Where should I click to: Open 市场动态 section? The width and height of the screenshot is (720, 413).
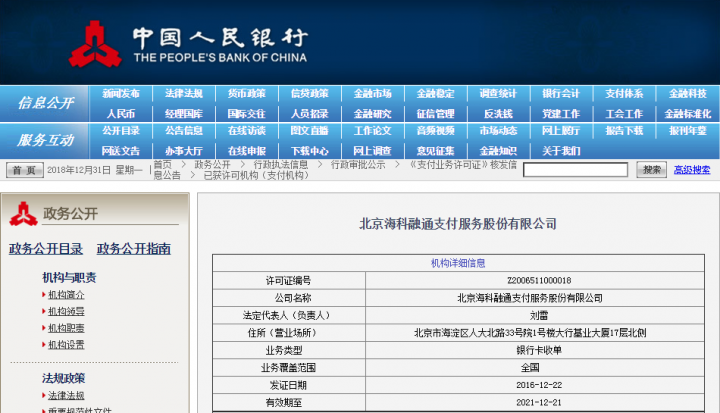pos(498,131)
